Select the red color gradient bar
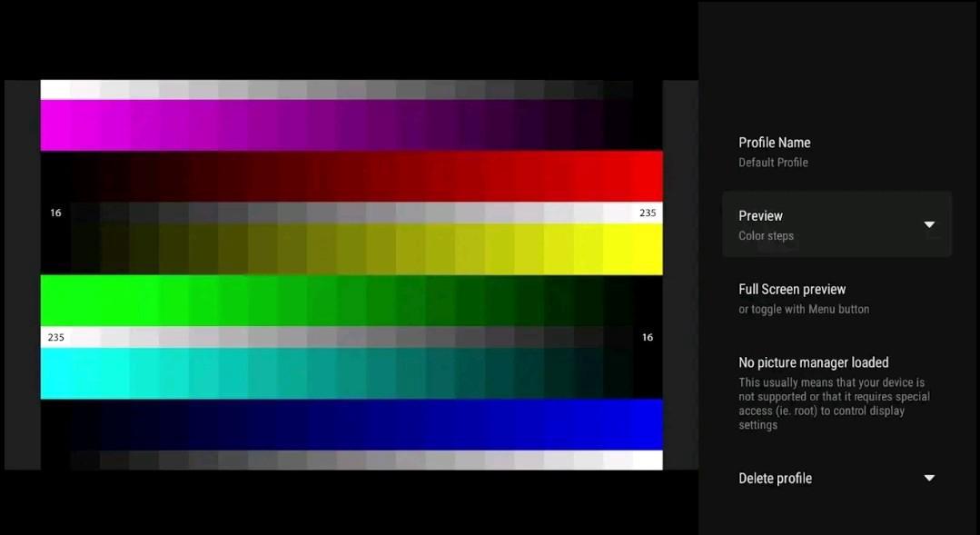Viewport: 980px width, 535px height. tap(351, 176)
